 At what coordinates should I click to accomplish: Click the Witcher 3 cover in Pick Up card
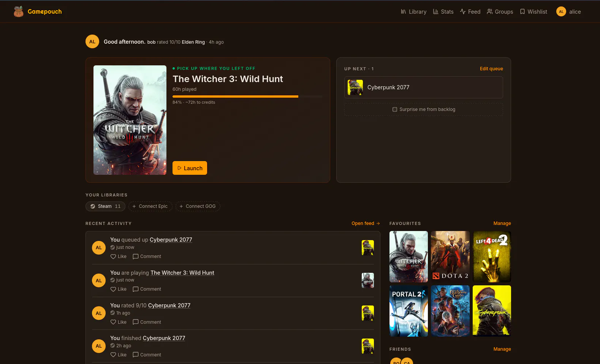point(130,120)
